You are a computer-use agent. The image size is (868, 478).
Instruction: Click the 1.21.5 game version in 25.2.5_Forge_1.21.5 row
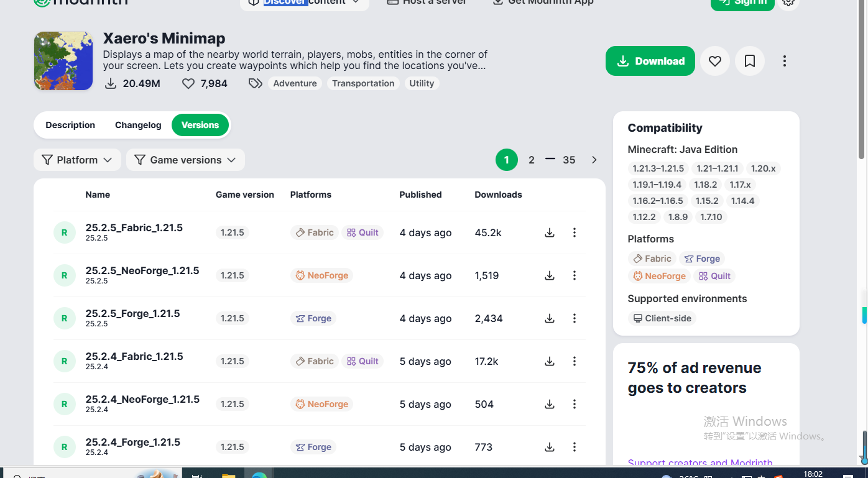point(233,318)
